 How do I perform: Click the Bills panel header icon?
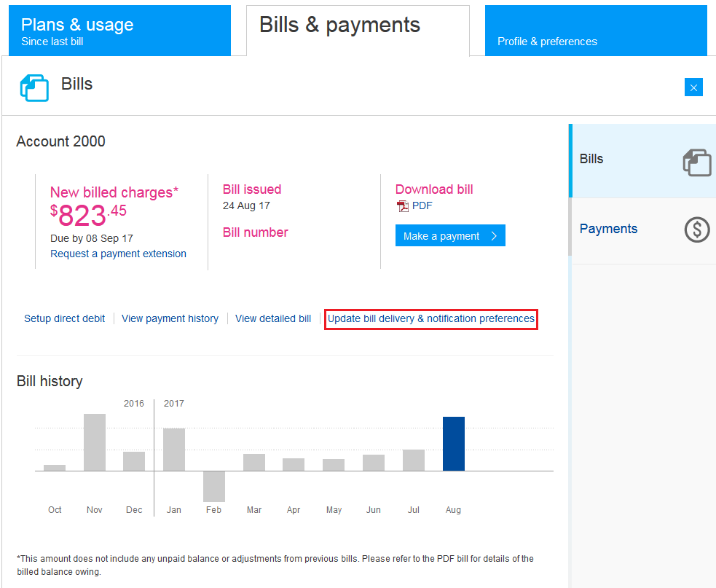[x=34, y=86]
